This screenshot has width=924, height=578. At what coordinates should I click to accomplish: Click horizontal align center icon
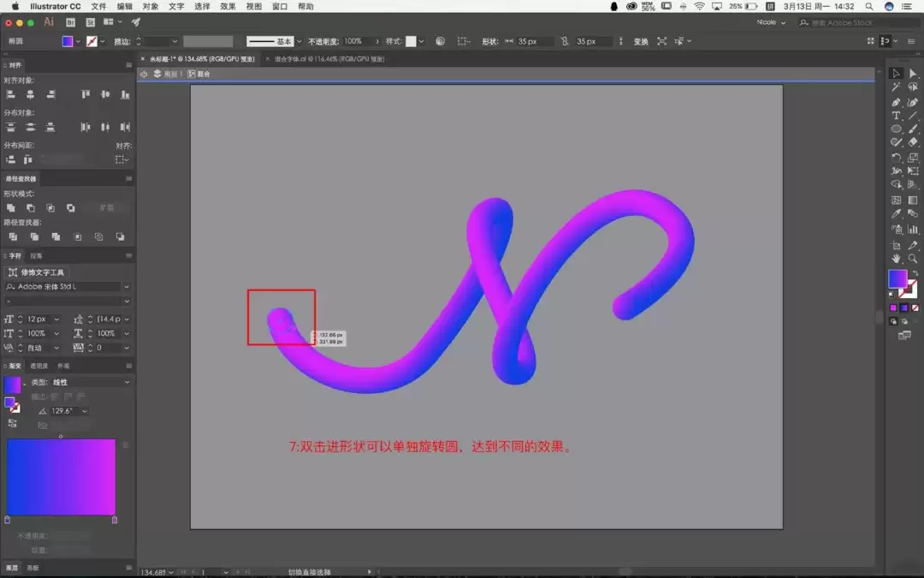[30, 94]
